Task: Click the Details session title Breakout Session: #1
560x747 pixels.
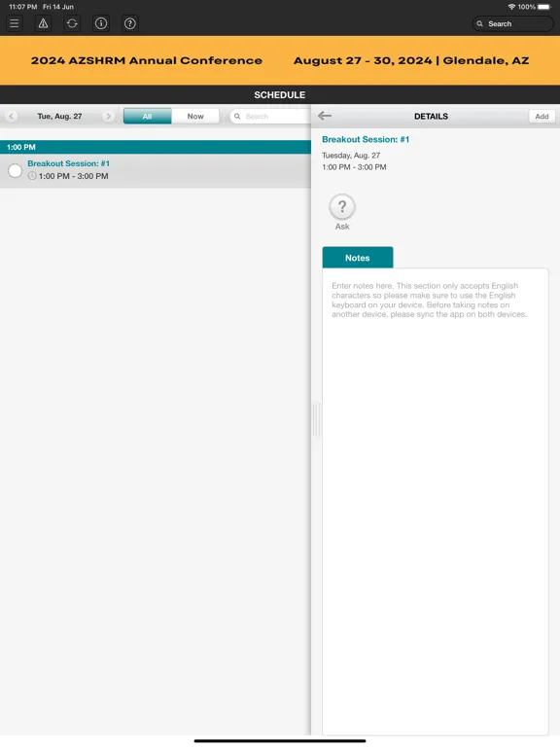Action: click(366, 140)
